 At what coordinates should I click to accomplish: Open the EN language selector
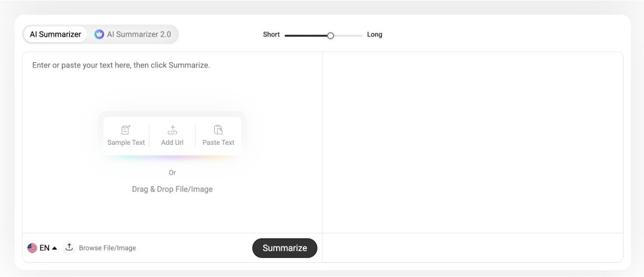[44, 248]
